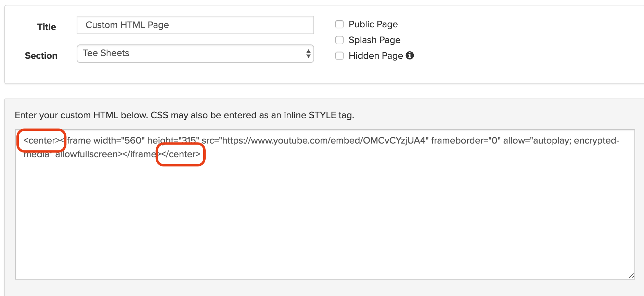
Task: Enable the Splash Page checkbox
Action: coord(339,40)
